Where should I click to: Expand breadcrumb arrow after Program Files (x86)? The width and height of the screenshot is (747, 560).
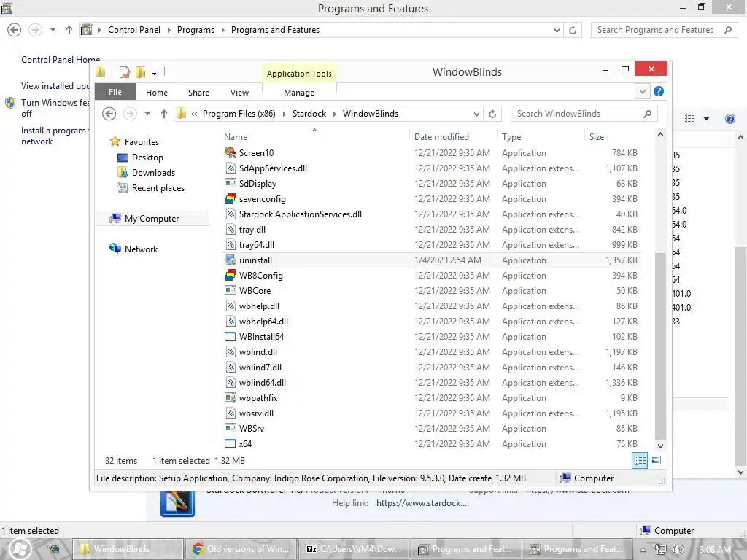coord(284,114)
